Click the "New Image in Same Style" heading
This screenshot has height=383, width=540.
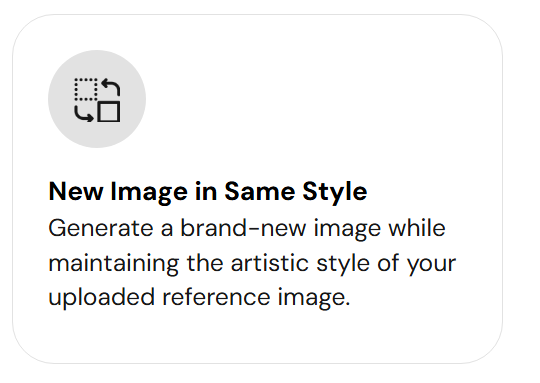[x=208, y=192]
